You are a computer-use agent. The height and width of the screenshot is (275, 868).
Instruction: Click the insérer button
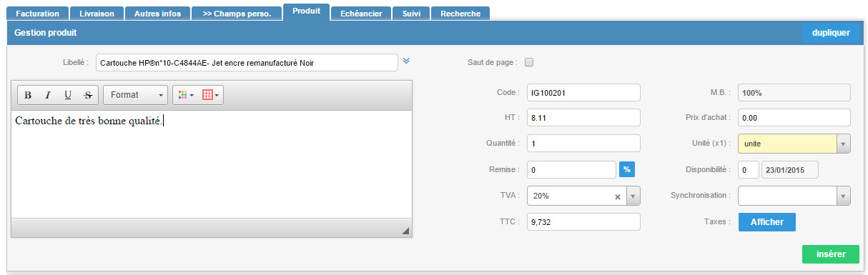click(x=830, y=254)
